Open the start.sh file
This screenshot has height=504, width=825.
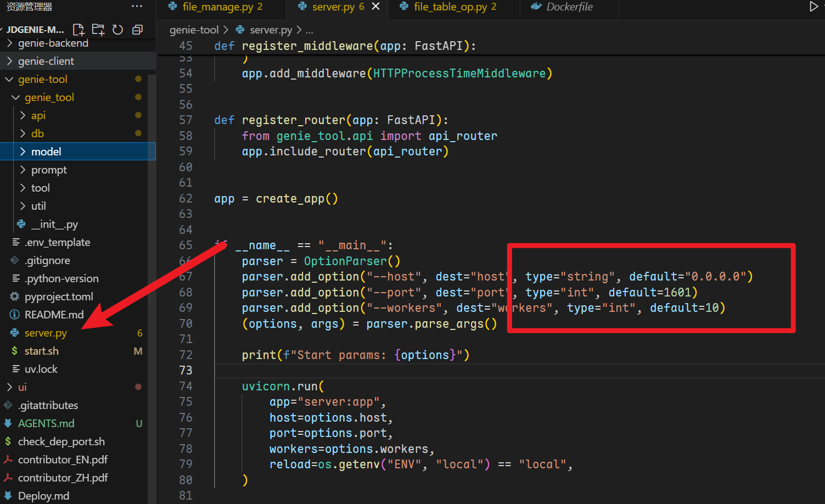click(x=41, y=351)
